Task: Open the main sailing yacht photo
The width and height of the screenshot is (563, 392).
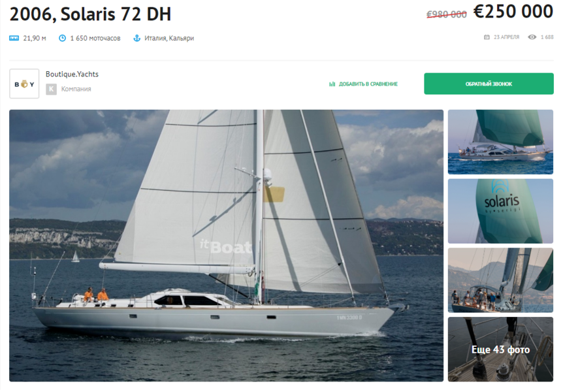Action: [x=226, y=246]
